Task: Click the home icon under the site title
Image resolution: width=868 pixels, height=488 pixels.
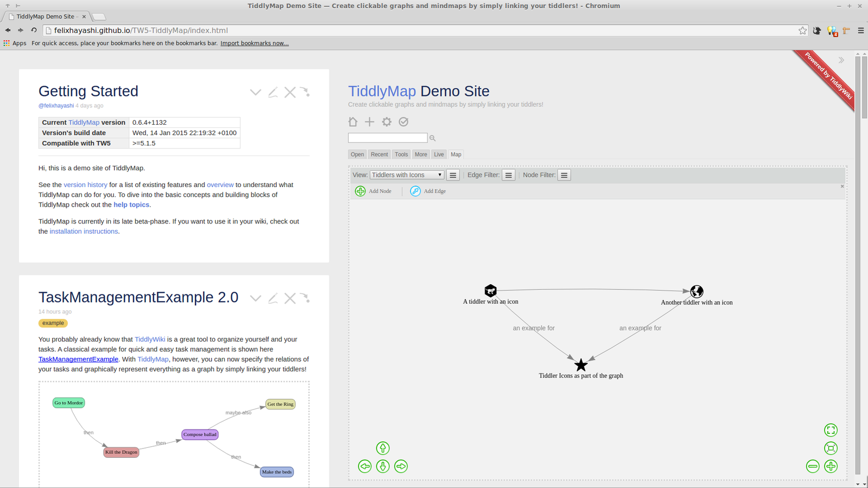Action: 353,122
